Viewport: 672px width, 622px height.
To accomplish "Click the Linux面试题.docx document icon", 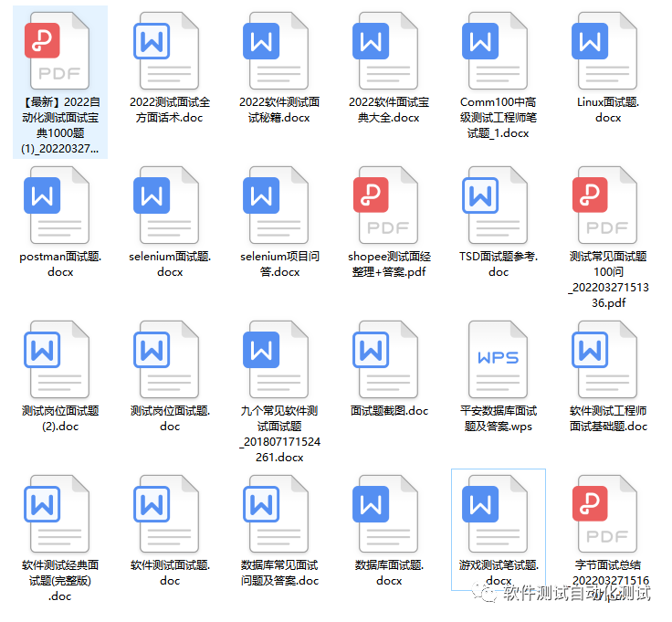I will pyautogui.click(x=605, y=50).
